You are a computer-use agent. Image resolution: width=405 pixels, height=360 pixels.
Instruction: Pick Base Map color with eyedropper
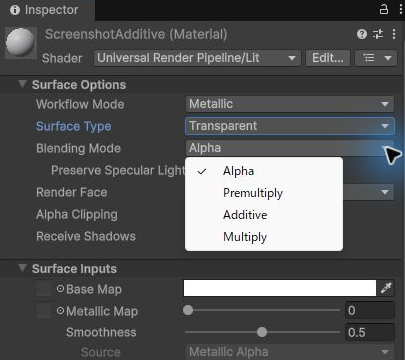tap(386, 288)
